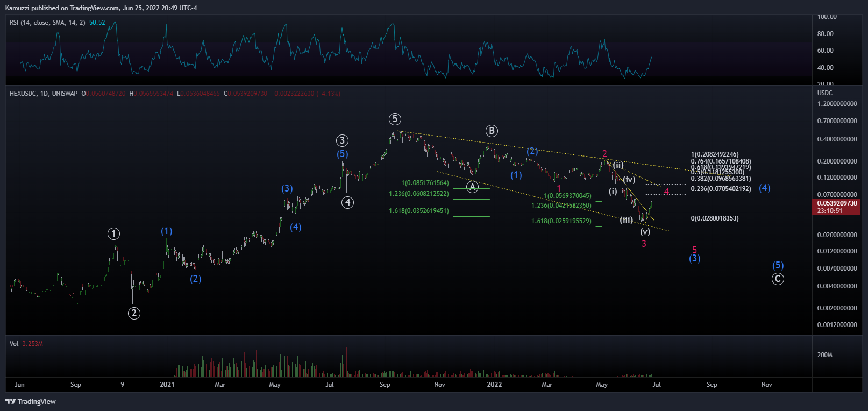
Task: Click the 40.00 level on RSI axis
Action: coord(825,68)
